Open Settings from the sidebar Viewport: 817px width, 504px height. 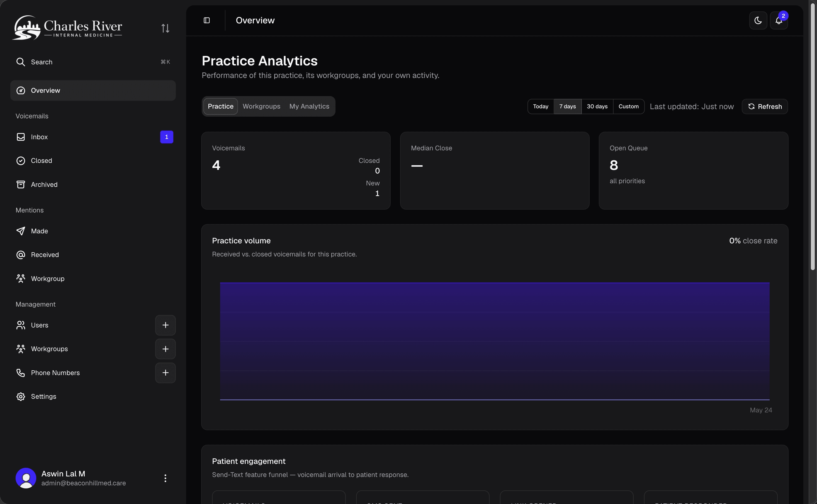93,396
